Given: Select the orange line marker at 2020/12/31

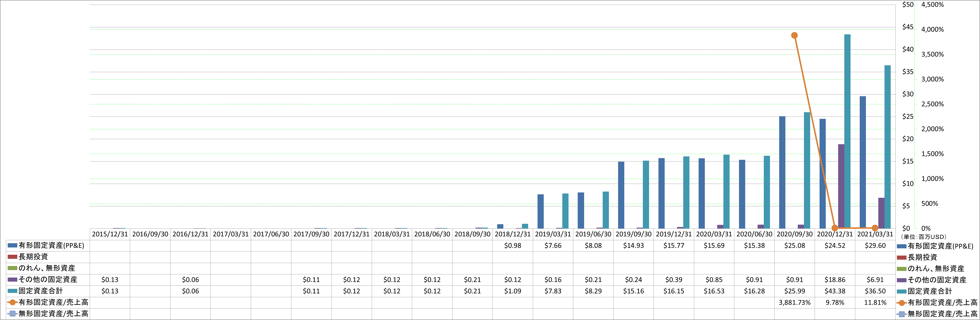Looking at the screenshot, I should click(835, 228).
